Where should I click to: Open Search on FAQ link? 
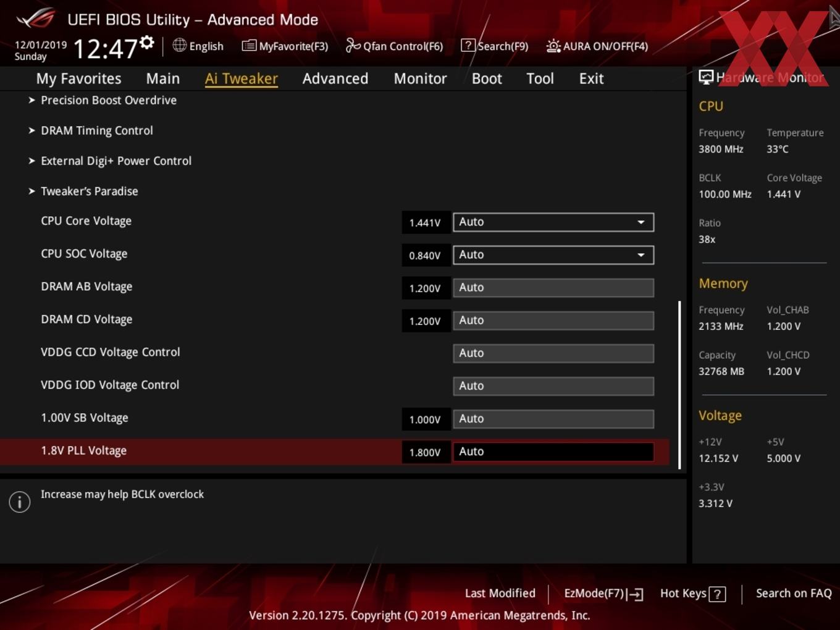794,594
